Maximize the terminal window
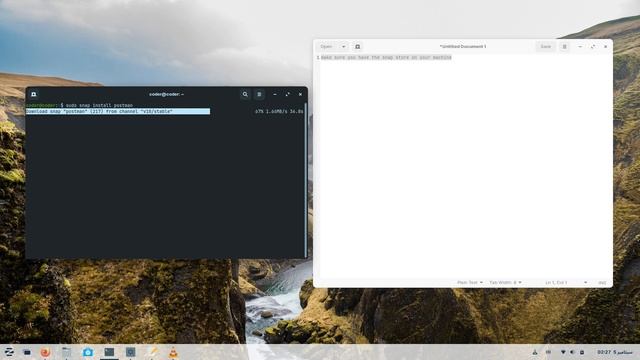The width and height of the screenshot is (640, 360). coord(288,94)
